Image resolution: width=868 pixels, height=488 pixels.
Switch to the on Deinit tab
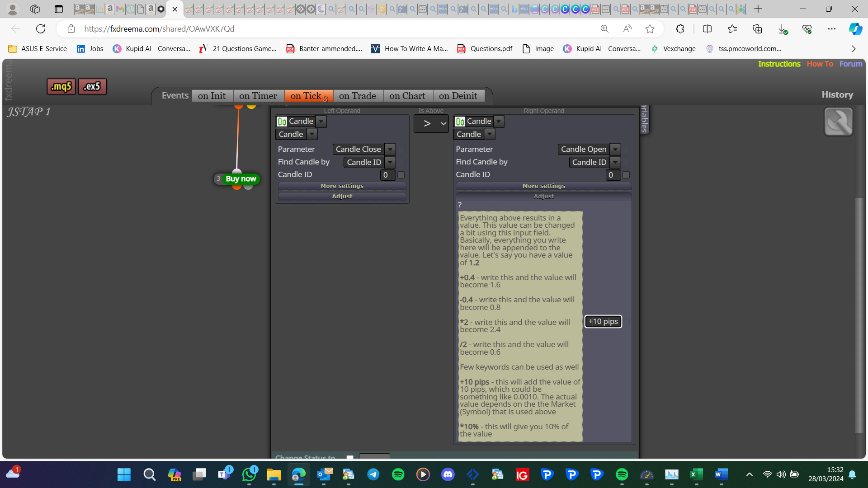coord(458,96)
